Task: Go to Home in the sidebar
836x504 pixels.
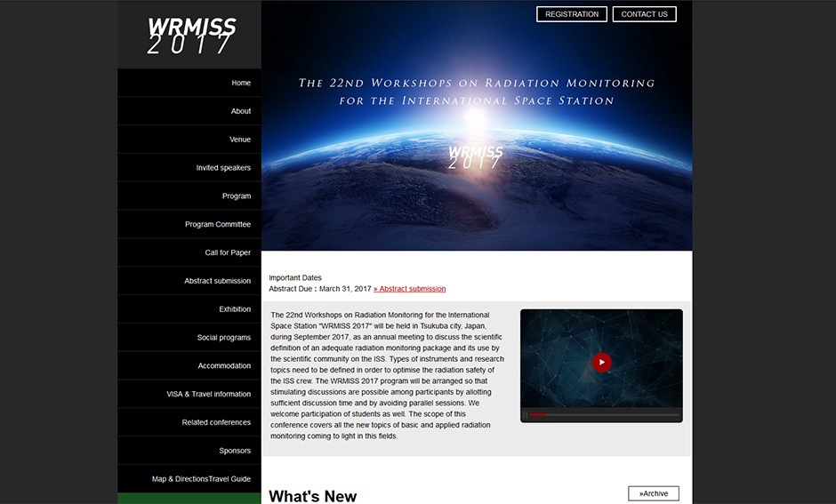Action: coord(189,83)
